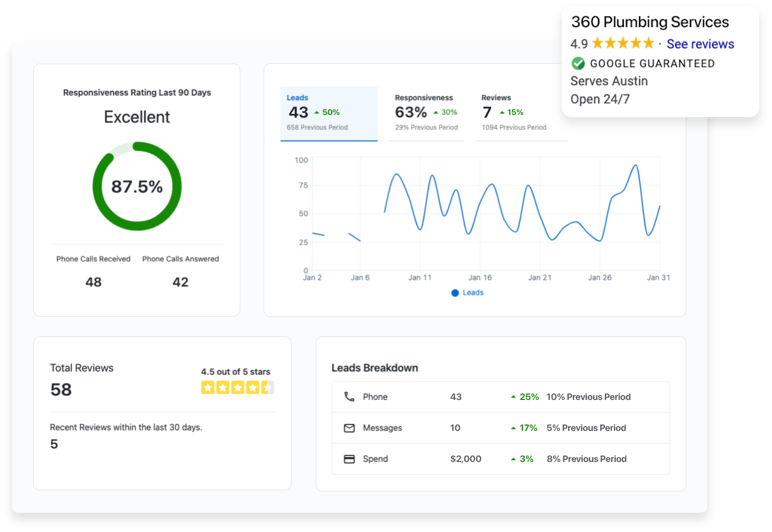Toggle the Responsiveness metric display
The height and width of the screenshot is (532, 772).
(x=426, y=112)
